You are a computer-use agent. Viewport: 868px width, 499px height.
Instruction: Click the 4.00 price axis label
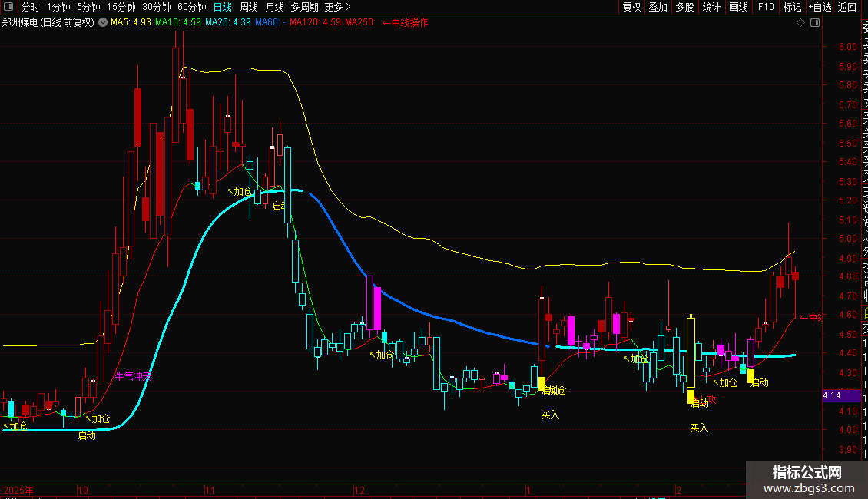click(x=847, y=430)
